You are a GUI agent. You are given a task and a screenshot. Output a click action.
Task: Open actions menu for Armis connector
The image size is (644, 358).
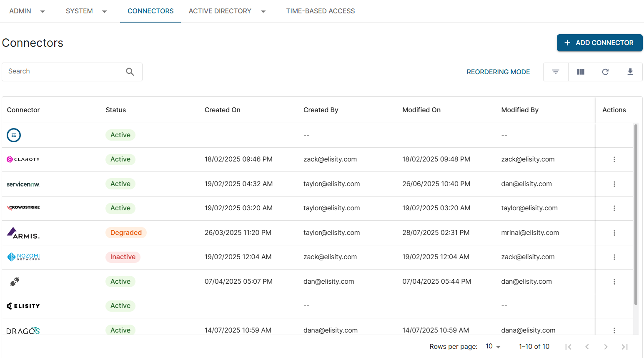tap(614, 233)
